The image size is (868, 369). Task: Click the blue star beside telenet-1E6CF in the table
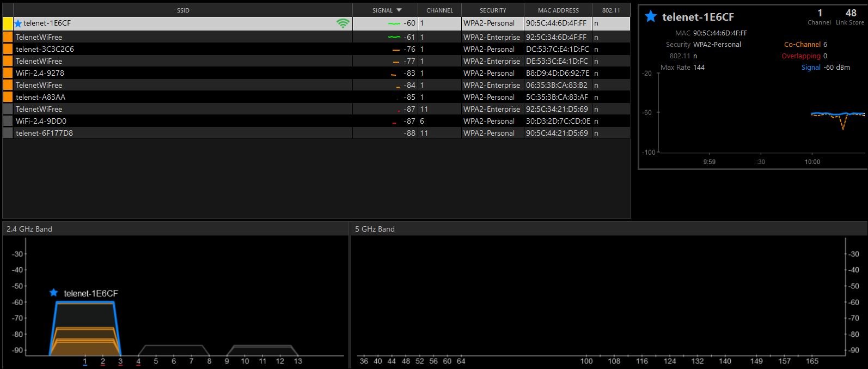click(18, 23)
